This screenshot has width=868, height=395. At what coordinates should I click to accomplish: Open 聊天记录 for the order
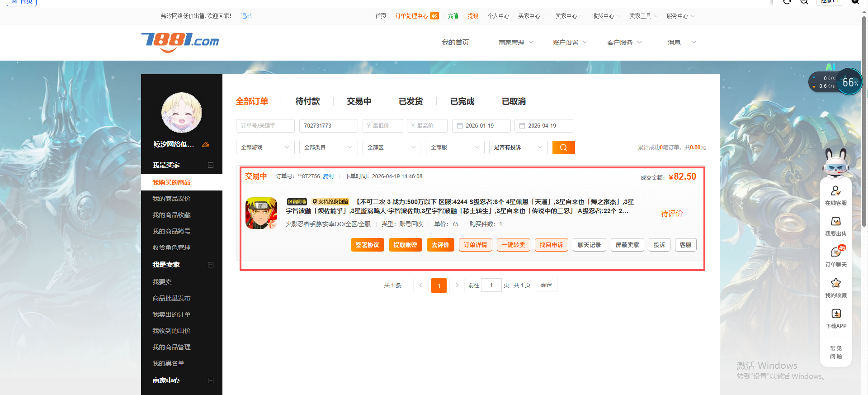click(x=590, y=245)
